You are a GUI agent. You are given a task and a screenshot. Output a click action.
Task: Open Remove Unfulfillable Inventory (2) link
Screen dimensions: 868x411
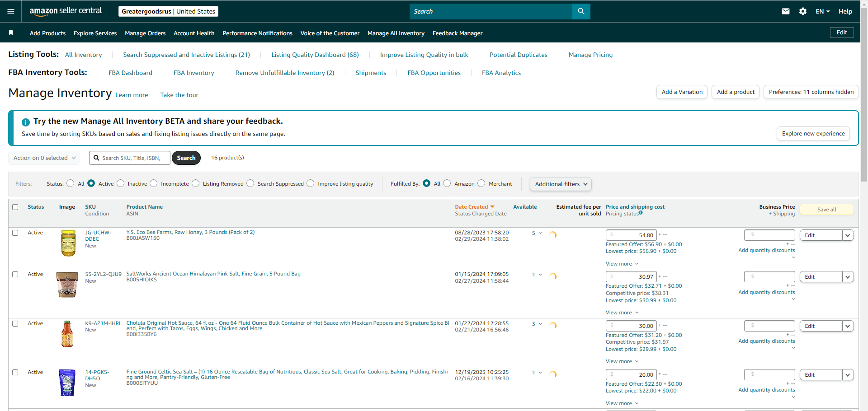click(x=285, y=73)
